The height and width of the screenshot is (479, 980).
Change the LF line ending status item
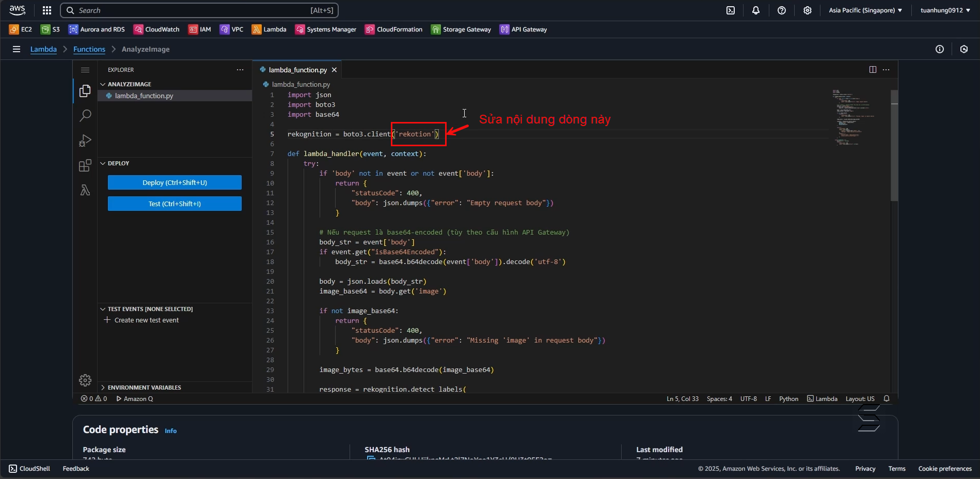coord(768,399)
